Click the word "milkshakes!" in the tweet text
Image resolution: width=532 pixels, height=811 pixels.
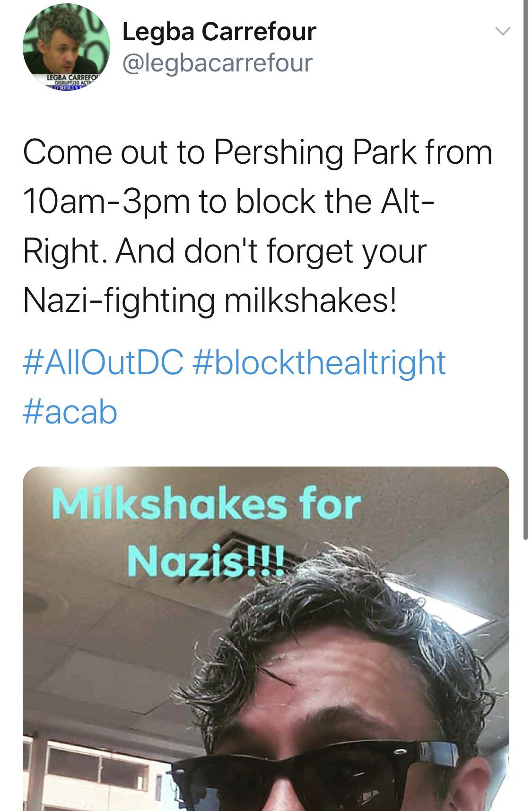(310, 300)
